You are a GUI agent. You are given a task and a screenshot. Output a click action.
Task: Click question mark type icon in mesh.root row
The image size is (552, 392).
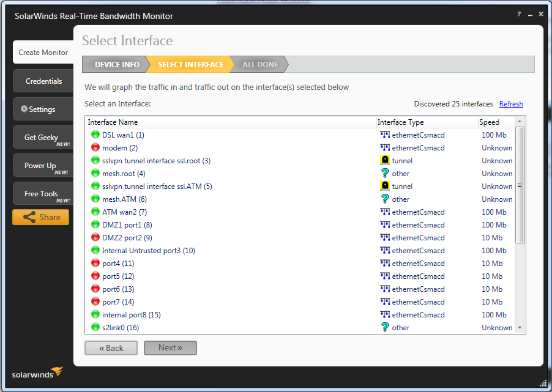[x=385, y=173]
